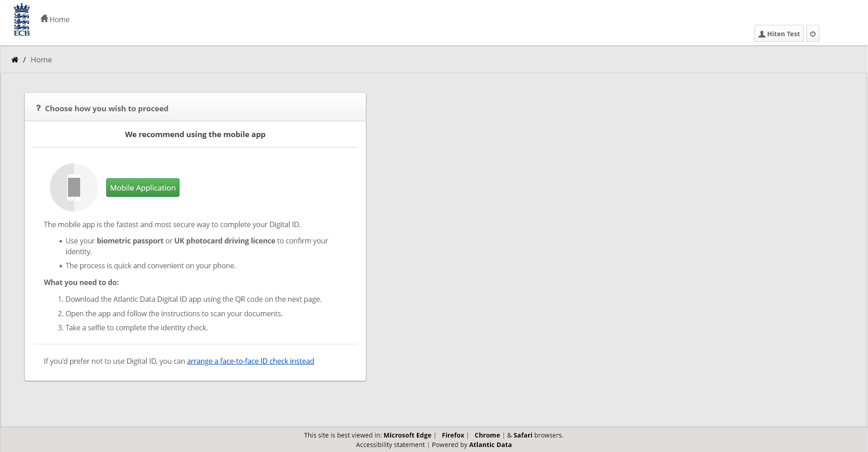This screenshot has width=868, height=452.
Task: Open the Hiten Test user account button
Action: (x=778, y=34)
